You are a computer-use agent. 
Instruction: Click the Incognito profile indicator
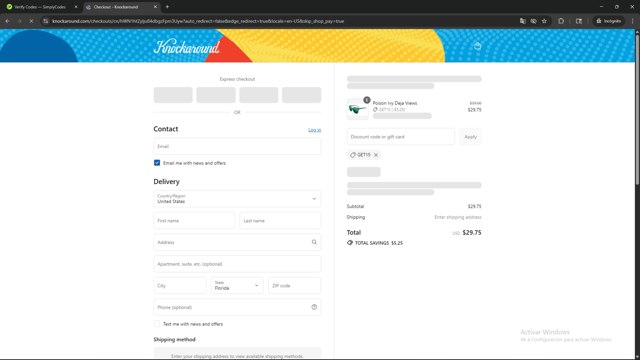(x=609, y=21)
